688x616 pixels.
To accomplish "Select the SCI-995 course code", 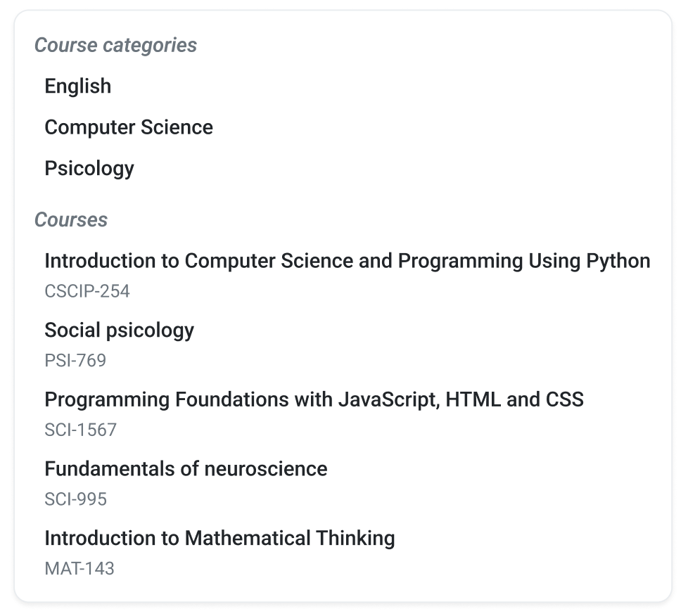I will pos(75,499).
